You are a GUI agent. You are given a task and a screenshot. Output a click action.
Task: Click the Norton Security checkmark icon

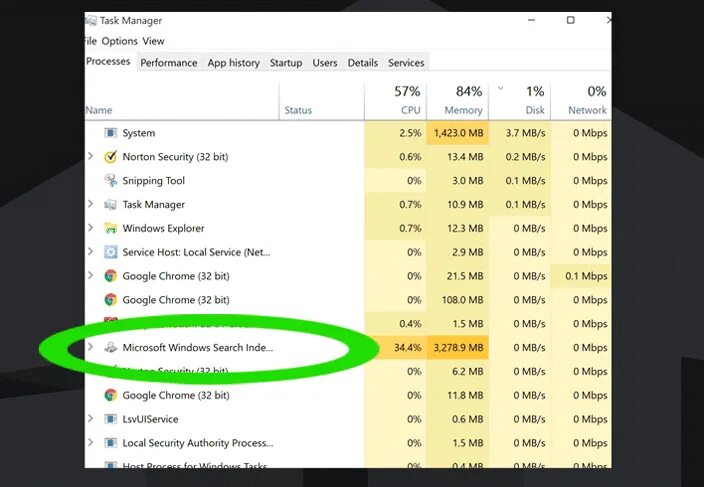110,157
